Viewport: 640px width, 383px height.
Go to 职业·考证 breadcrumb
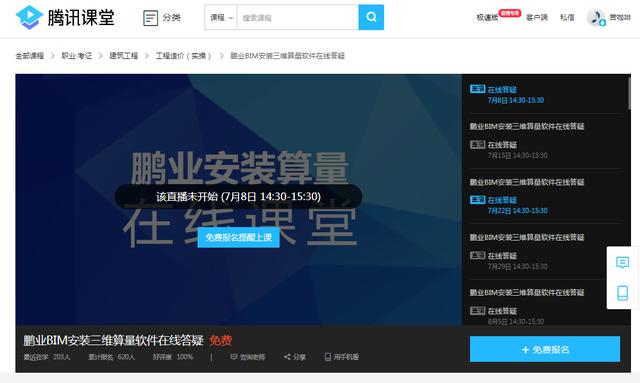(x=76, y=56)
